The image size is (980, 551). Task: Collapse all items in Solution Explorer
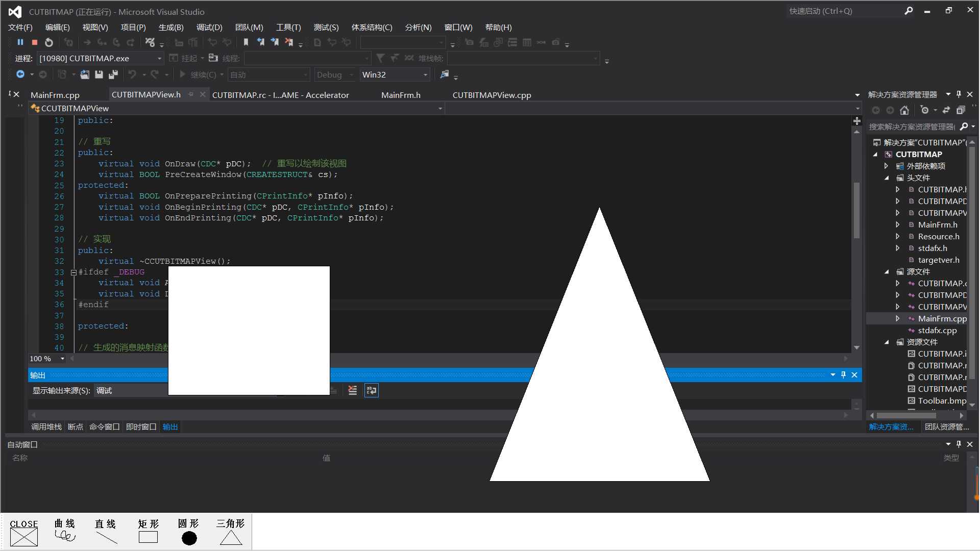tap(961, 110)
